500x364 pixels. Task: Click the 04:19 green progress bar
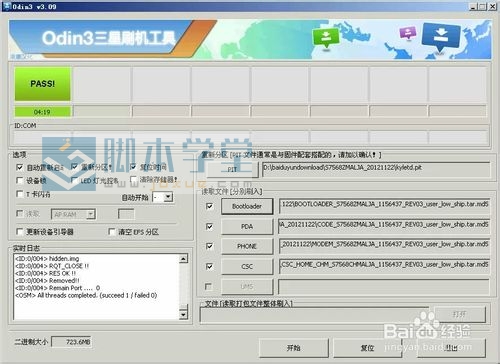pyautogui.click(x=43, y=112)
